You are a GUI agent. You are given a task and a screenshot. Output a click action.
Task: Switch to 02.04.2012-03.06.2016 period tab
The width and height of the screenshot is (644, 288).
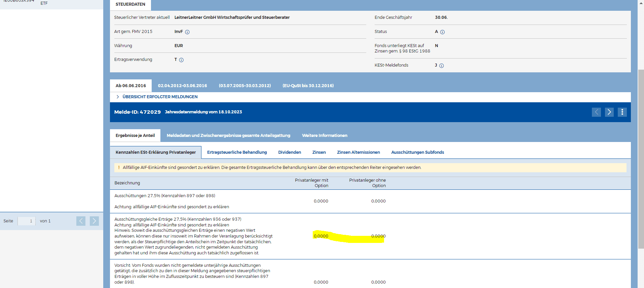(183, 86)
